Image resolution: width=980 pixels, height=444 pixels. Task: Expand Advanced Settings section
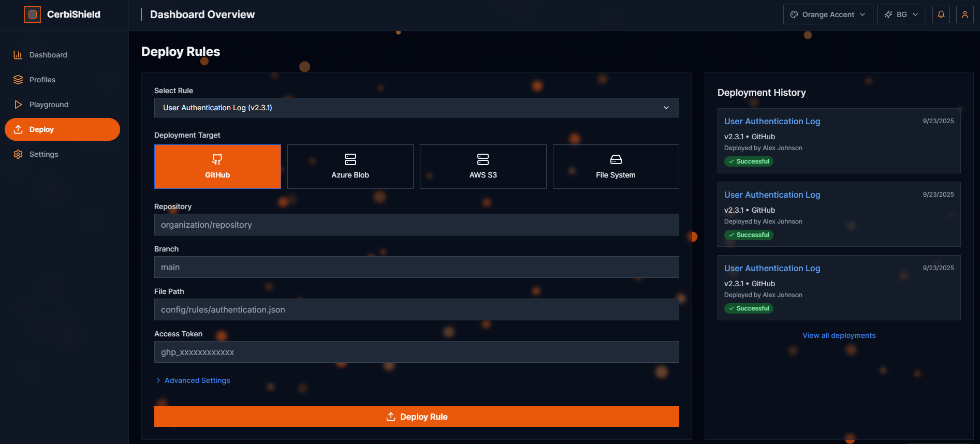(197, 380)
